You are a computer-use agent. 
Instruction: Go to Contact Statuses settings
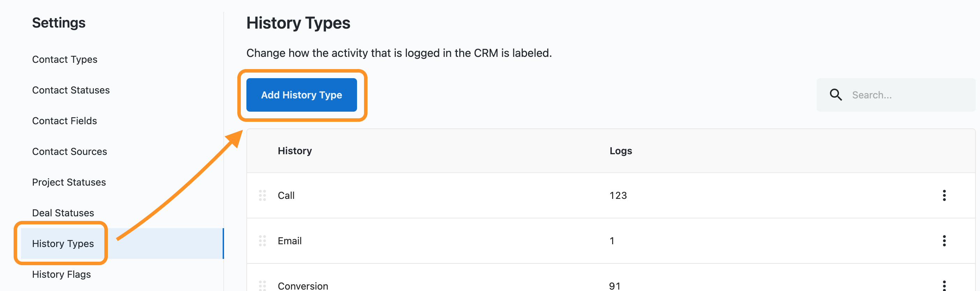tap(71, 90)
